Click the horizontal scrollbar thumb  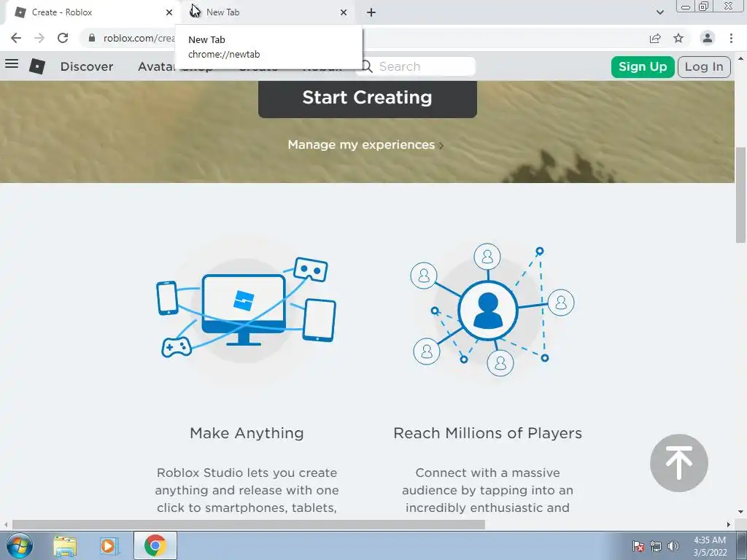pos(249,524)
